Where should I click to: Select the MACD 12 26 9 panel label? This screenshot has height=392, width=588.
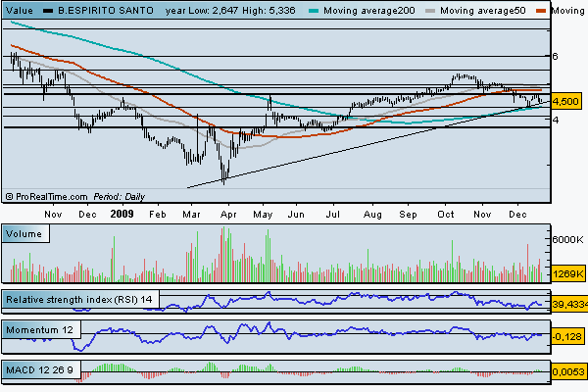tap(39, 370)
